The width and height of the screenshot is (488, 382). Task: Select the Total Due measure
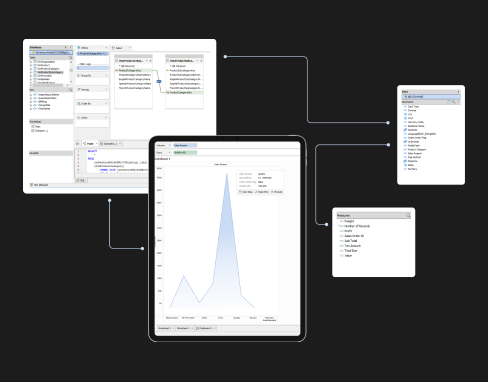351,251
